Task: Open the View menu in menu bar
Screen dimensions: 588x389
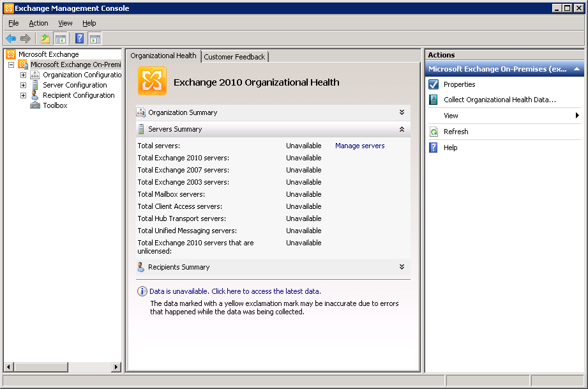Action: (x=65, y=23)
